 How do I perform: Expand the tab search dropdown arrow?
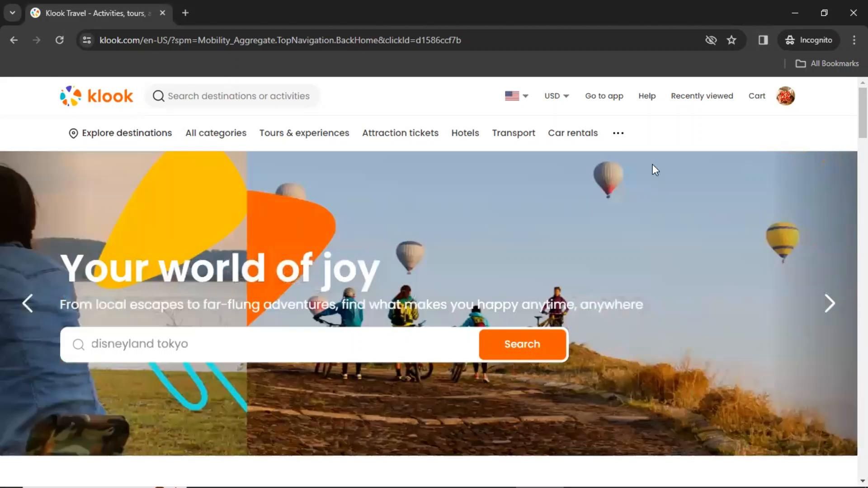(12, 13)
